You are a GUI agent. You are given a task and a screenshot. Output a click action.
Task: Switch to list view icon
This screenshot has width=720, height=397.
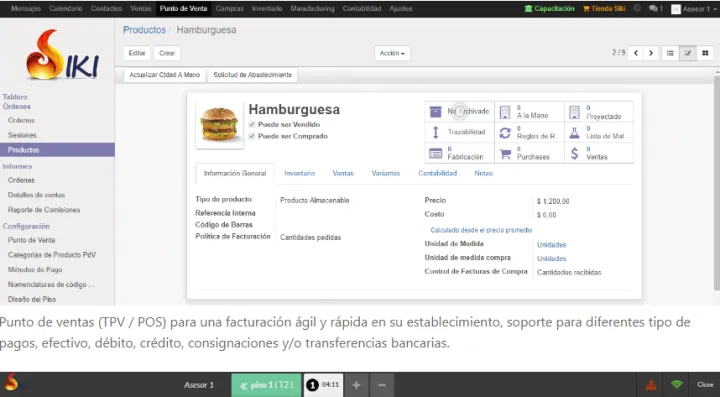pyautogui.click(x=670, y=53)
